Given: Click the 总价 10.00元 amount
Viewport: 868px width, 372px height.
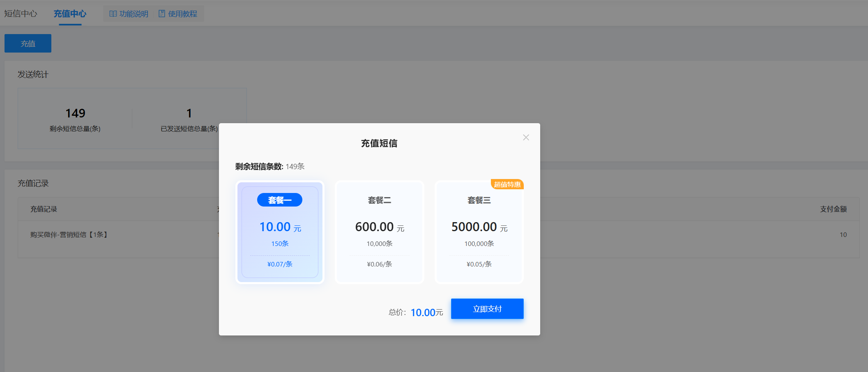Looking at the screenshot, I should [x=427, y=312].
